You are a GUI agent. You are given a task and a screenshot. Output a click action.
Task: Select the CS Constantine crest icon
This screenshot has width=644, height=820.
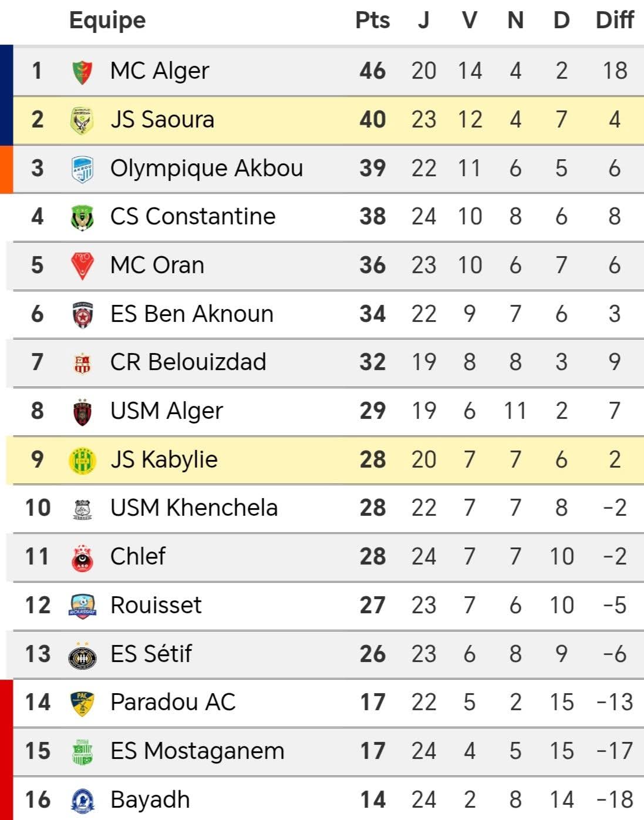pos(83,217)
